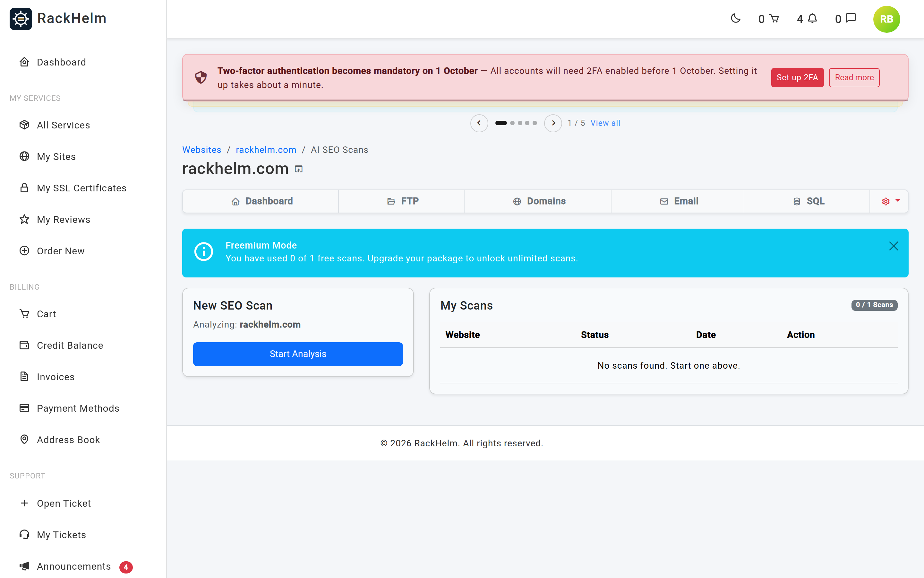Click the Announcements megaphone icon
This screenshot has width=924, height=578.
coord(24,566)
